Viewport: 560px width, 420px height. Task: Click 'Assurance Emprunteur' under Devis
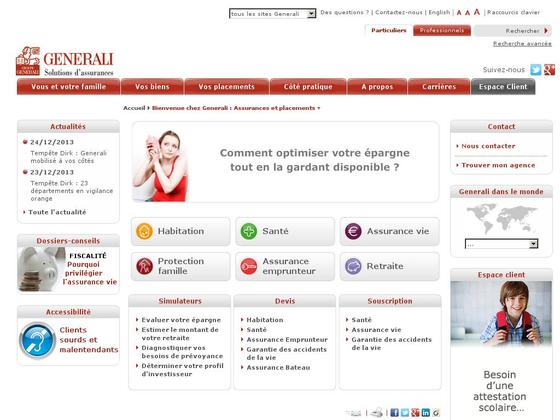[x=287, y=340]
